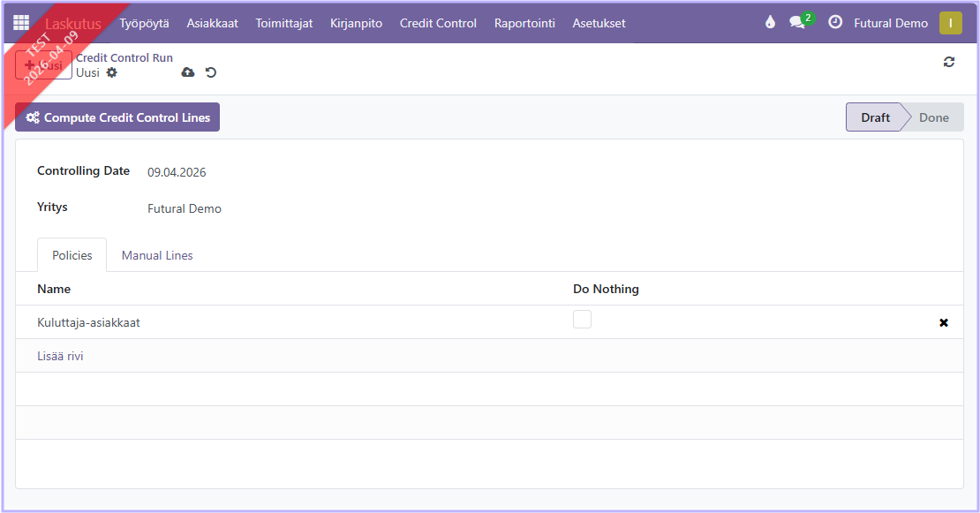Open the apps grid menu
The image size is (980, 513).
point(21,23)
